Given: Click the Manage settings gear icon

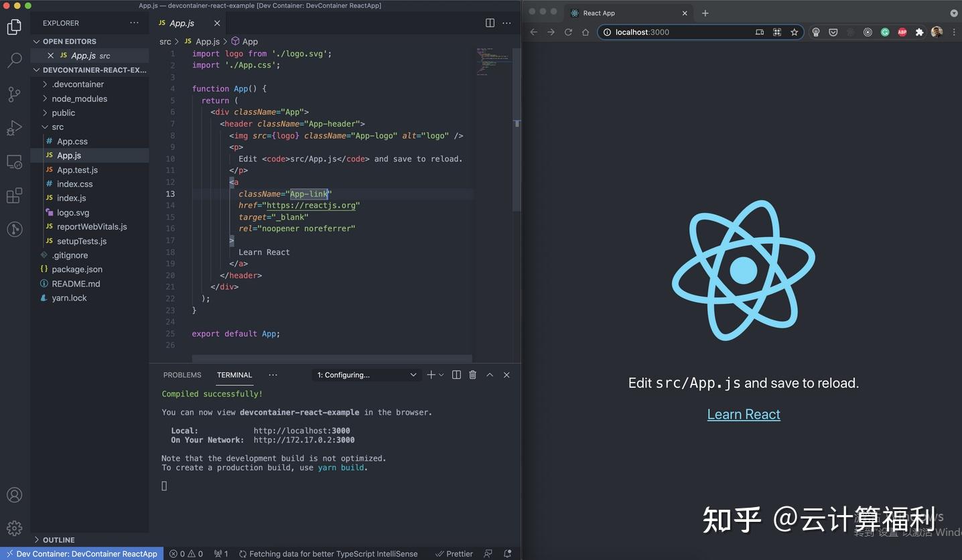Looking at the screenshot, I should tap(14, 528).
